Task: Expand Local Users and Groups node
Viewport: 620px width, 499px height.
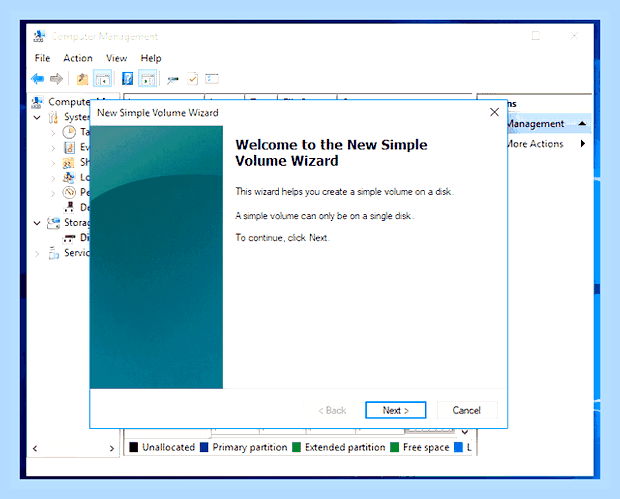Action: point(53,178)
